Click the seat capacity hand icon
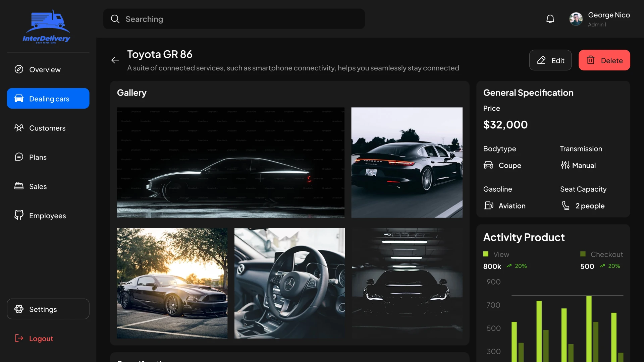 coord(566,205)
